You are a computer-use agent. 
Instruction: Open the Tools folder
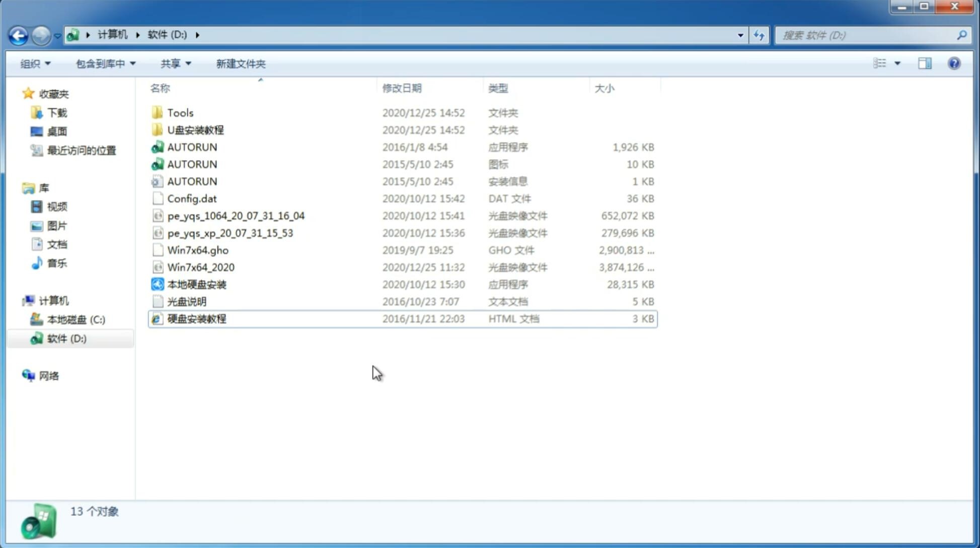180,112
